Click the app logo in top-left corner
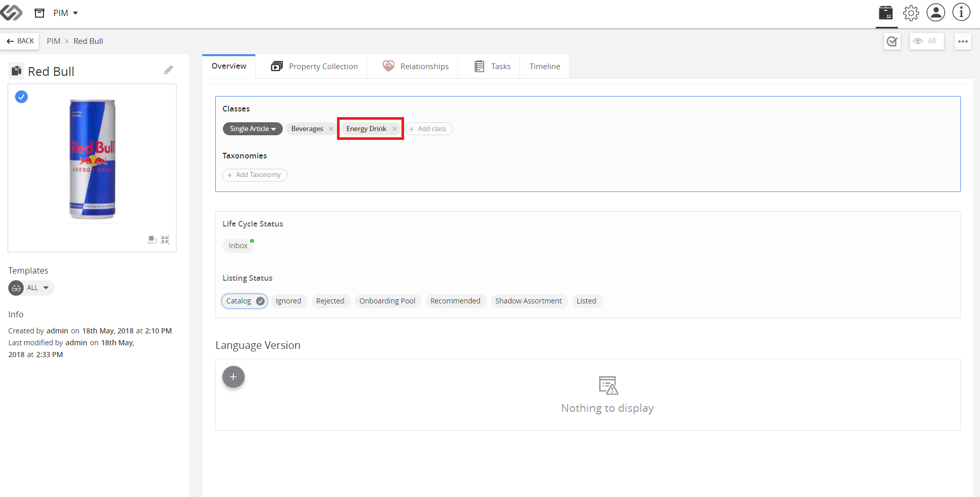 11,12
